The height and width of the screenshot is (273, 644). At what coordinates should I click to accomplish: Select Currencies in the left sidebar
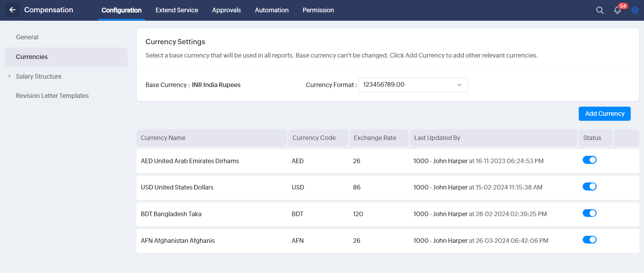point(32,57)
